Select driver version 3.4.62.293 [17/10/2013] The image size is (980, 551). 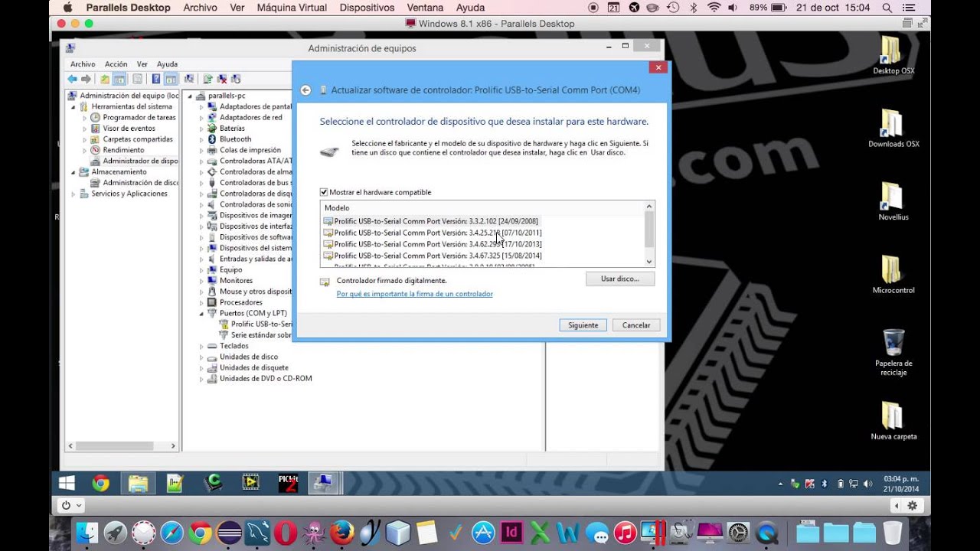[x=433, y=244]
